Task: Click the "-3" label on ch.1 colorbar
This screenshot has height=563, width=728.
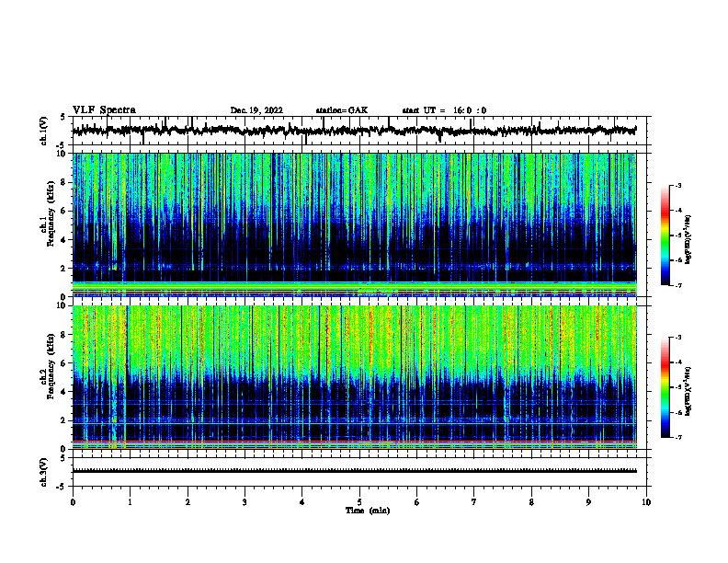Action: coord(678,186)
